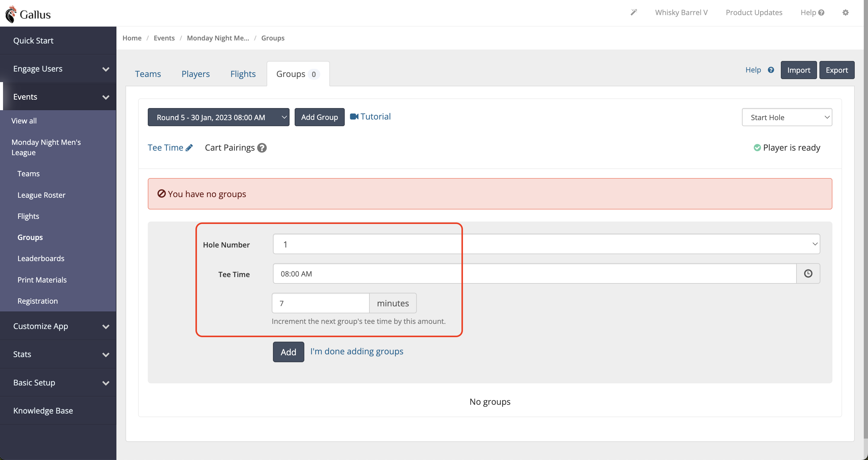Click the Tee Time input field
This screenshot has height=460, width=868.
pos(534,273)
